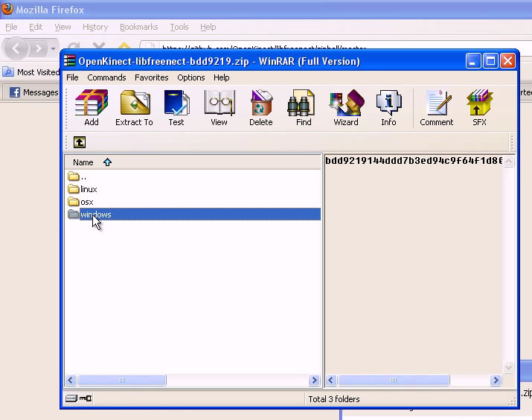Switch to Facebook Messages tab in Firefox
532x420 pixels.
[x=33, y=92]
